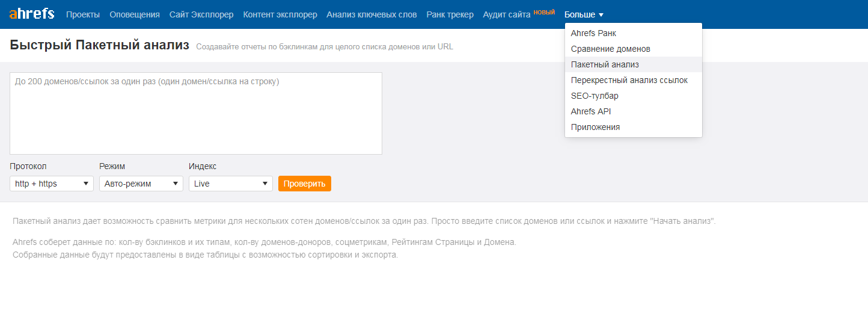Image resolution: width=868 pixels, height=328 pixels.
Task: Click the subtitle 'Создавайте отчеты по бэклинкам'
Action: [325, 46]
